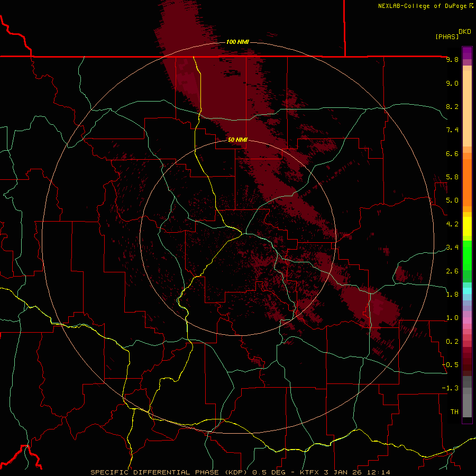Click the 0.2 legend value
476x476 pixels.
(452, 342)
